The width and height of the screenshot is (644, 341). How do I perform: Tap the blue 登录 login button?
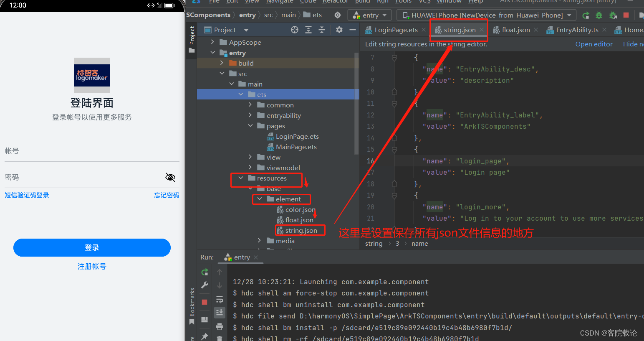point(92,248)
